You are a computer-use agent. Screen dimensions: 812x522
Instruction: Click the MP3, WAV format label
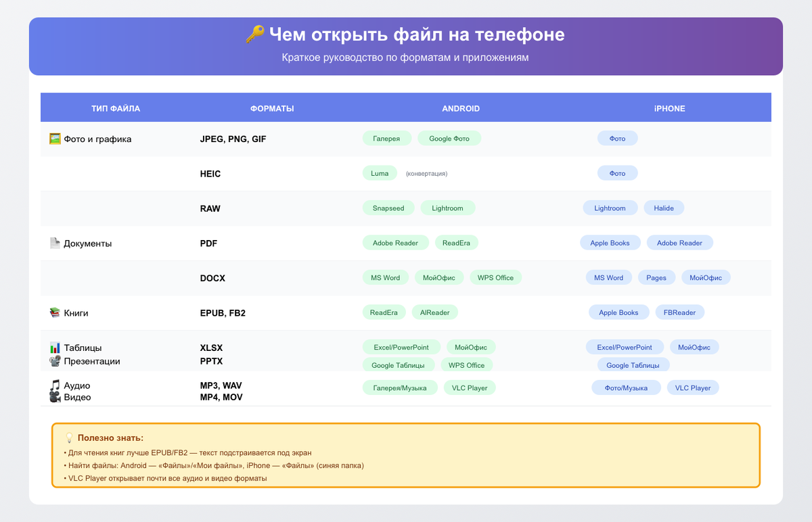(221, 385)
